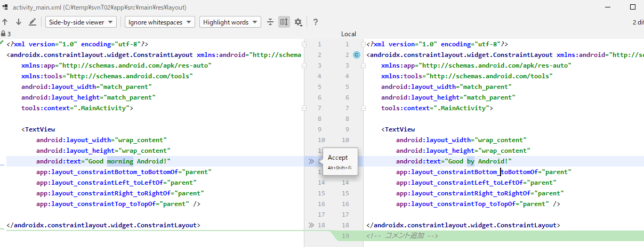Open the Highlight words dropdown
Viewport: 644px width, 247px height.
pyautogui.click(x=230, y=22)
